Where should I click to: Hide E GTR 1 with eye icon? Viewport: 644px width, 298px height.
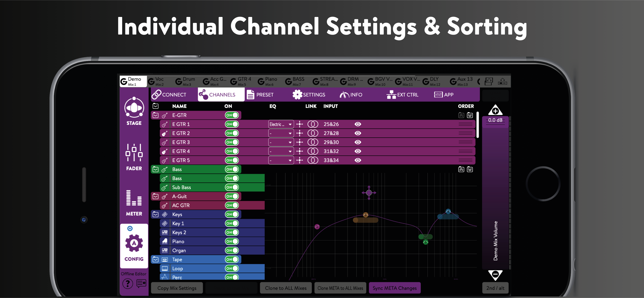coord(358,124)
